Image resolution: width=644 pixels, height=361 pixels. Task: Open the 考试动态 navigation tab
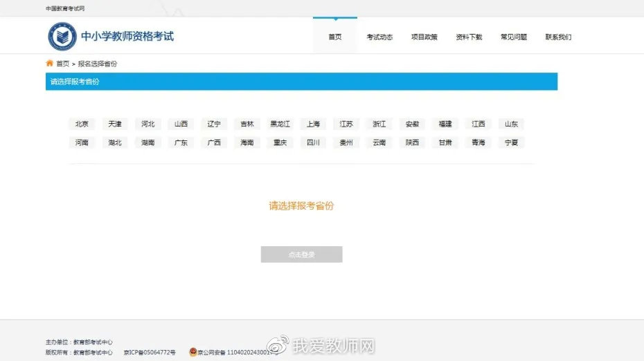tap(379, 37)
